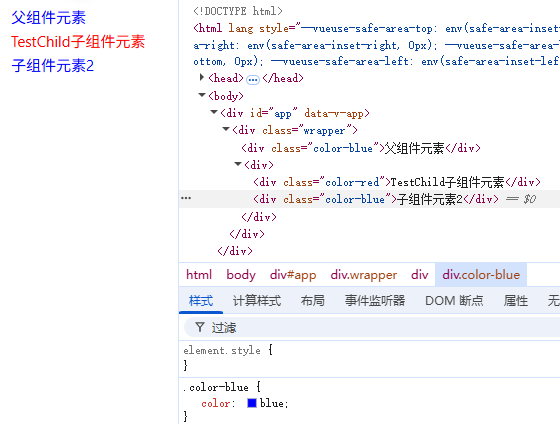This screenshot has height=424, width=560.
Task: Select the 父组件元素 div line in DOM tree
Action: click(x=361, y=148)
